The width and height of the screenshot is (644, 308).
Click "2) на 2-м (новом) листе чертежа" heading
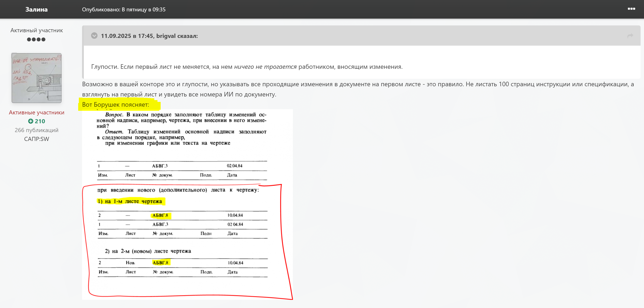click(x=148, y=251)
